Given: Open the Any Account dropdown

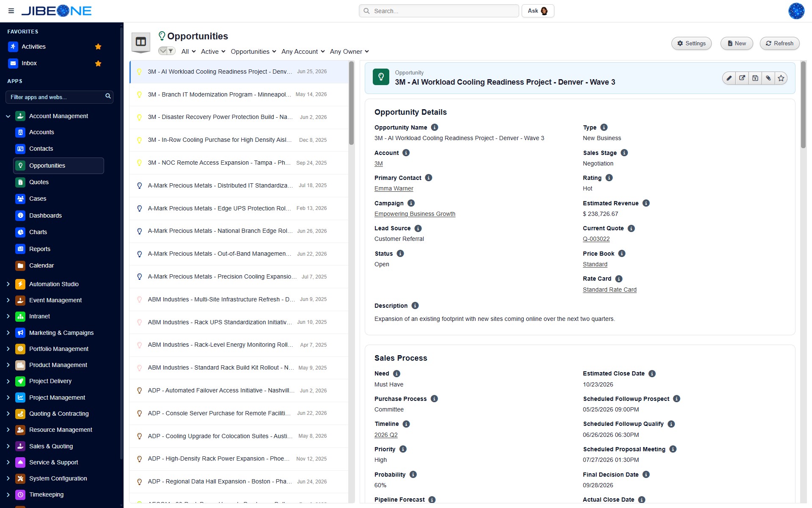Looking at the screenshot, I should (303, 52).
